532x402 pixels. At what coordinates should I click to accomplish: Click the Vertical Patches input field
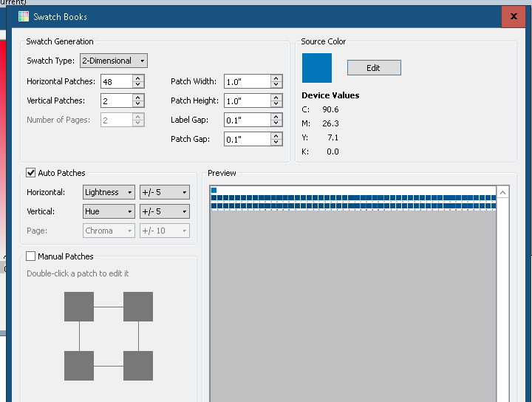pos(117,100)
